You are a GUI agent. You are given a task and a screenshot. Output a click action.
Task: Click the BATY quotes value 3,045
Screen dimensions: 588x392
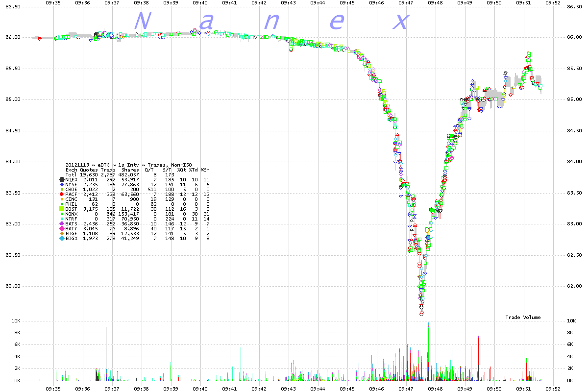[x=90, y=228]
